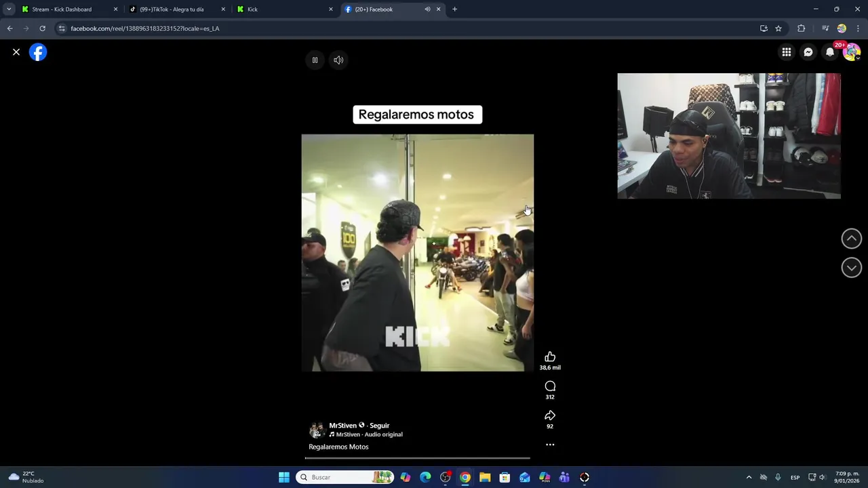Image resolution: width=868 pixels, height=488 pixels.
Task: Bookmark this page with the star
Action: (778, 28)
